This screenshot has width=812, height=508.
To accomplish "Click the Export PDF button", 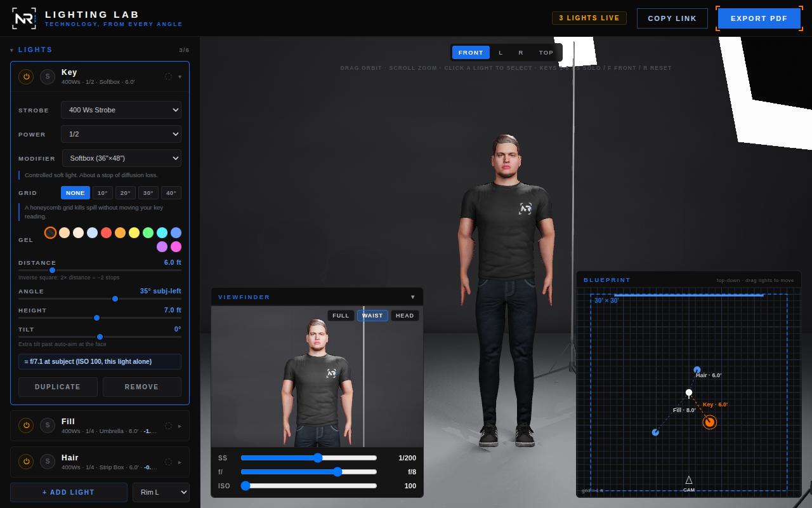I will click(759, 18).
